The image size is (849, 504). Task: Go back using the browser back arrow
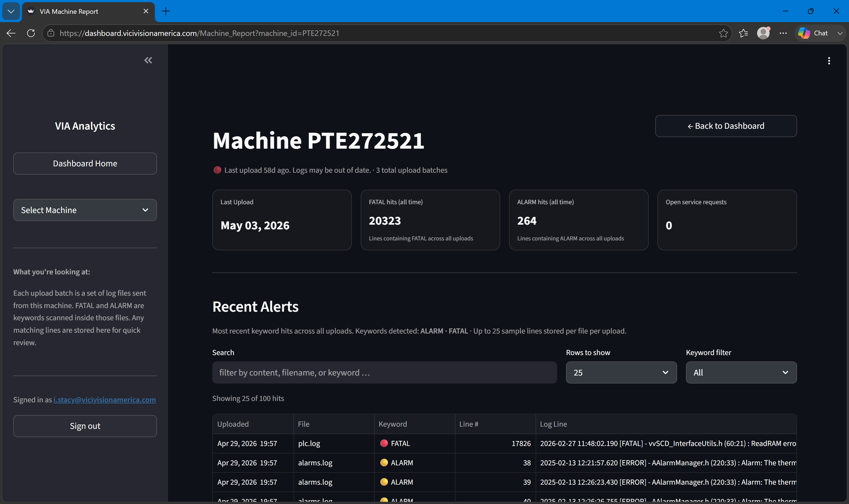coord(11,33)
